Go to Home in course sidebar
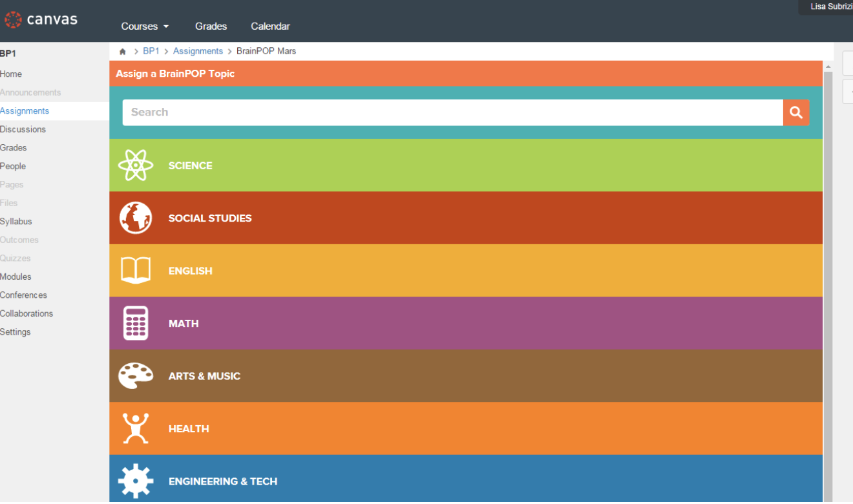The width and height of the screenshot is (853, 504). click(x=11, y=74)
